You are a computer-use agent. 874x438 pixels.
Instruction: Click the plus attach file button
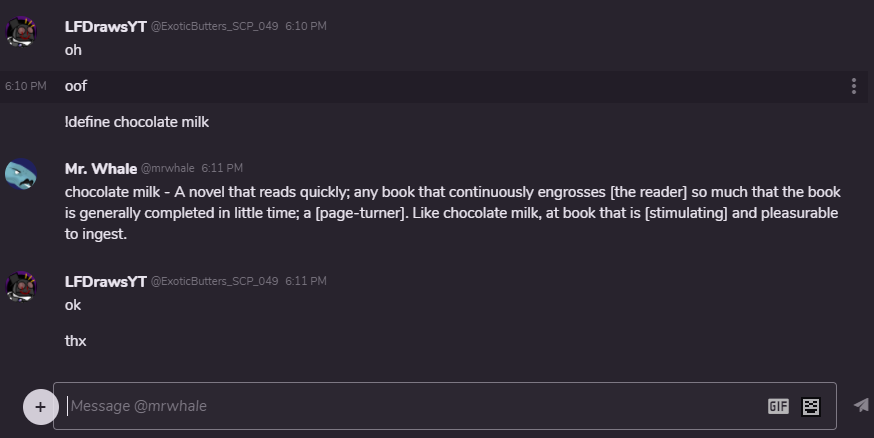[x=40, y=406]
